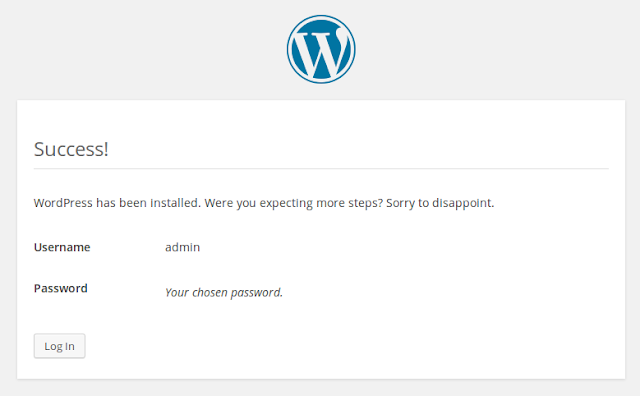
Task: Click the word "disappoint" in the message
Action: tap(462, 204)
